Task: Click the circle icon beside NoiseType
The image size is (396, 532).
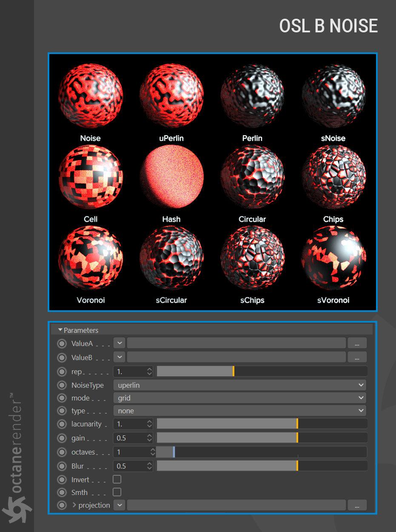Action: (62, 385)
